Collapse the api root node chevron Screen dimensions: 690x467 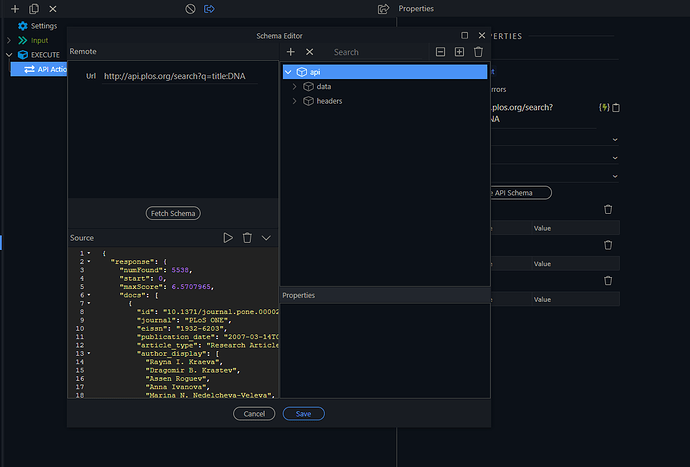pos(288,72)
